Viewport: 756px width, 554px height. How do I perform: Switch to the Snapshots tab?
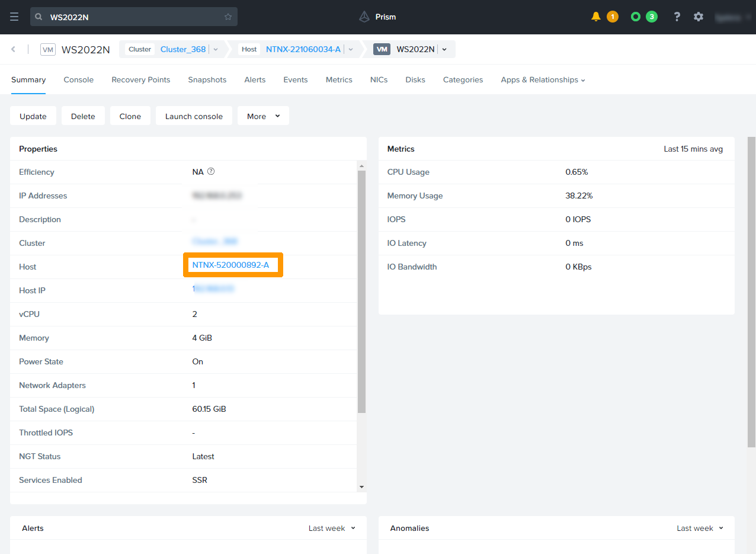(207, 79)
